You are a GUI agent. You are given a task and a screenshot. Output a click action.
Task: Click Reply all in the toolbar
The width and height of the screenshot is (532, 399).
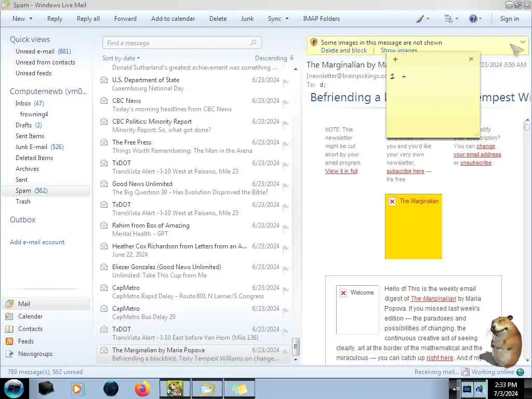point(88,19)
